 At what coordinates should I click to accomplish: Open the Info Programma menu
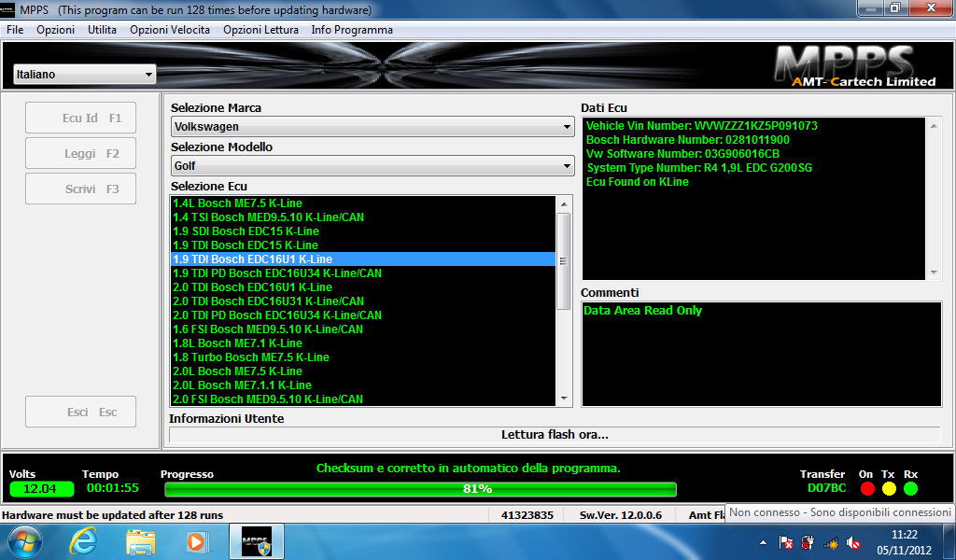[352, 30]
